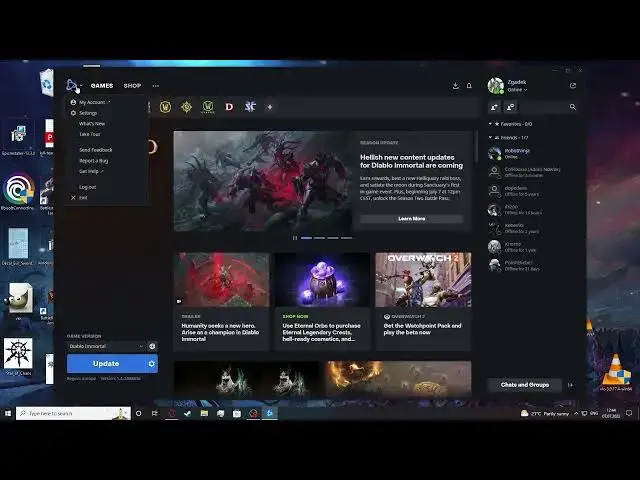Viewport: 640px width, 480px height.
Task: Open the Windows notification center icon
Action: [629, 413]
